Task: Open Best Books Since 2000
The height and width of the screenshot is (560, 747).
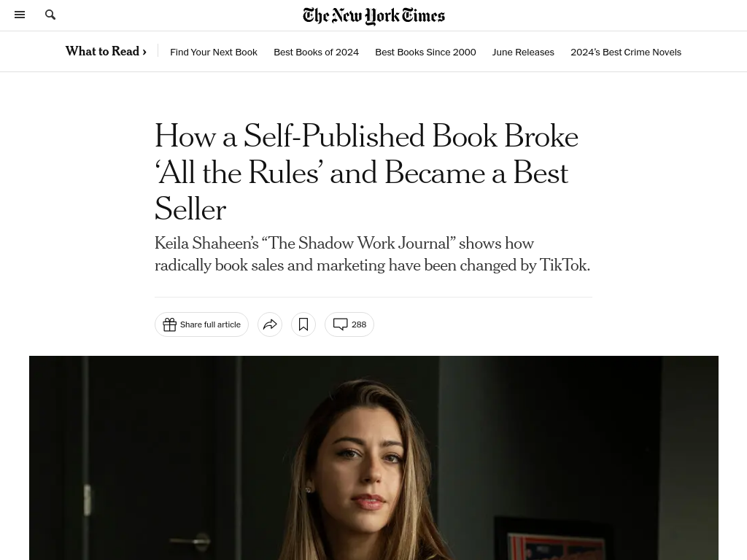Action: [425, 52]
